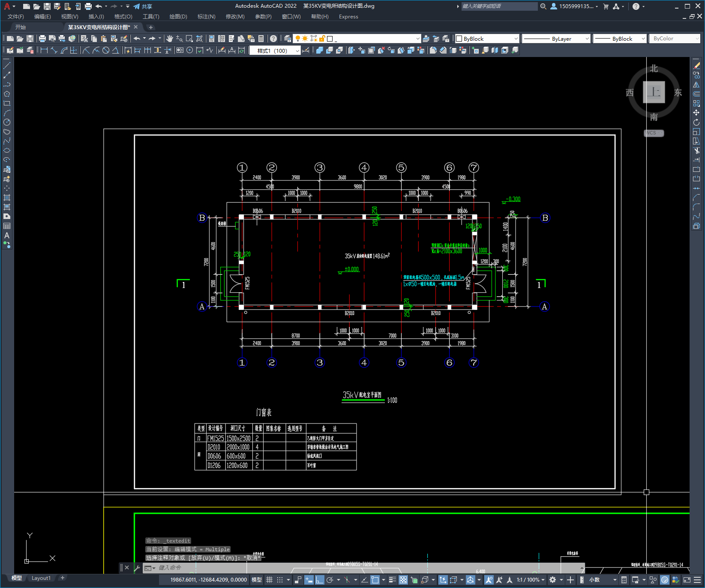
Task: Select the Circle draw tool
Action: (7, 123)
